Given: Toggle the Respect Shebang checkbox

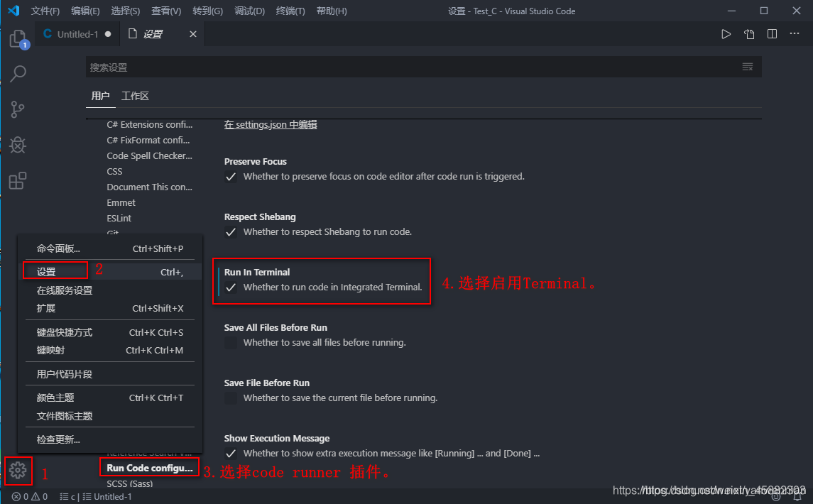Looking at the screenshot, I should click(x=231, y=232).
